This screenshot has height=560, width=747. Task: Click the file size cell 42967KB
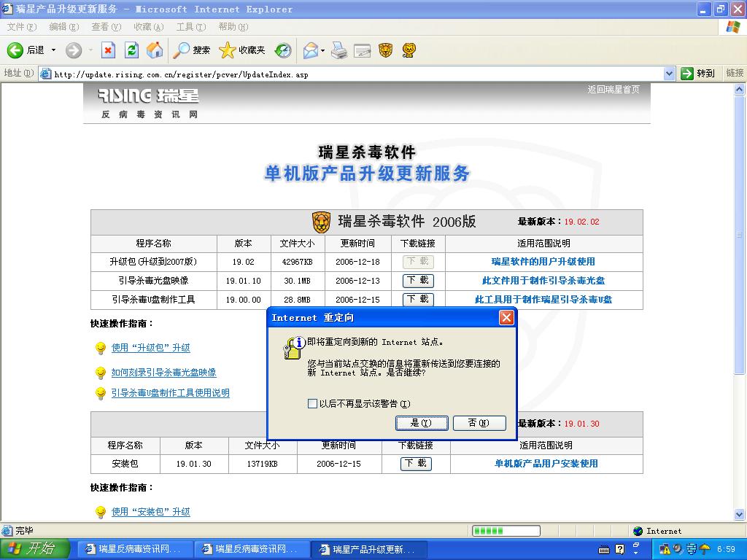[298, 262]
